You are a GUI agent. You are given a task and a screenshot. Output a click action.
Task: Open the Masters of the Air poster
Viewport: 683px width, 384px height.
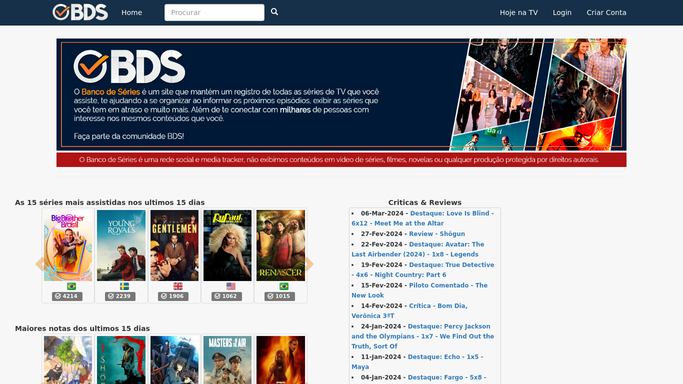(x=227, y=360)
